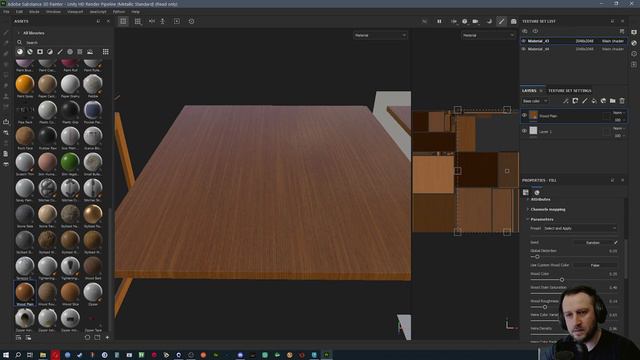Click the screenshot camera icon in toolbar
The height and width of the screenshot is (360, 640).
pos(513,21)
